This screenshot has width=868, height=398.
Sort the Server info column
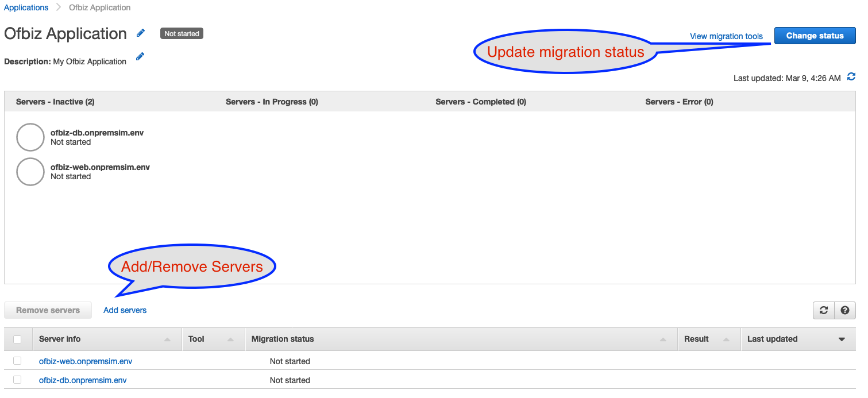point(167,339)
